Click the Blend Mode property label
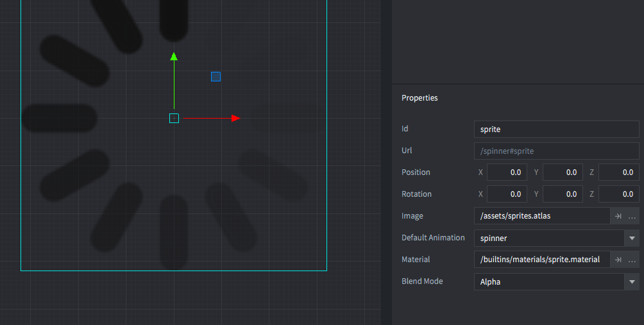 [422, 281]
